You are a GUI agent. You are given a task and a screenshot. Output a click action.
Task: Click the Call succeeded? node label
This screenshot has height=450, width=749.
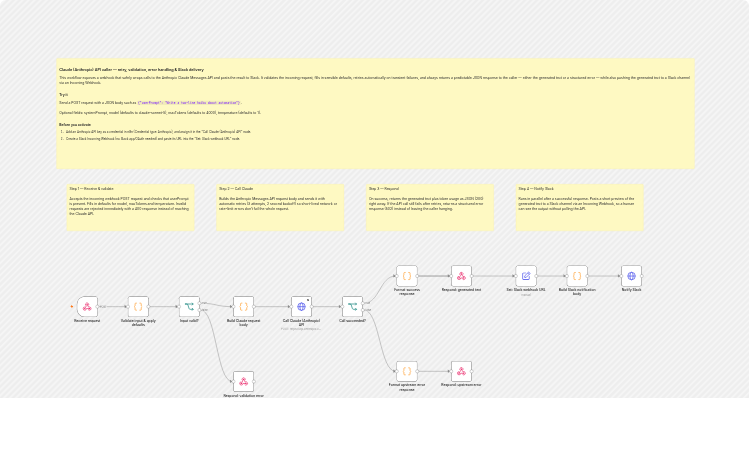click(352, 321)
